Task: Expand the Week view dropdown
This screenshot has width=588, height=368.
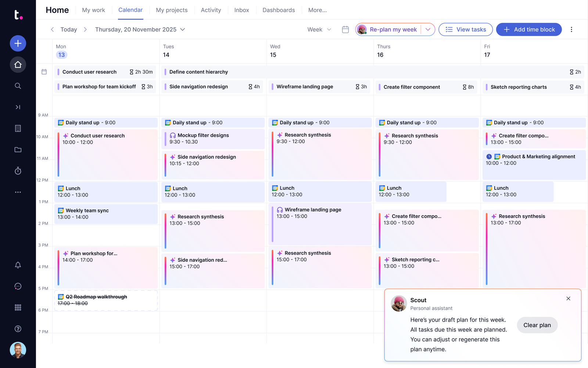Action: pyautogui.click(x=319, y=29)
